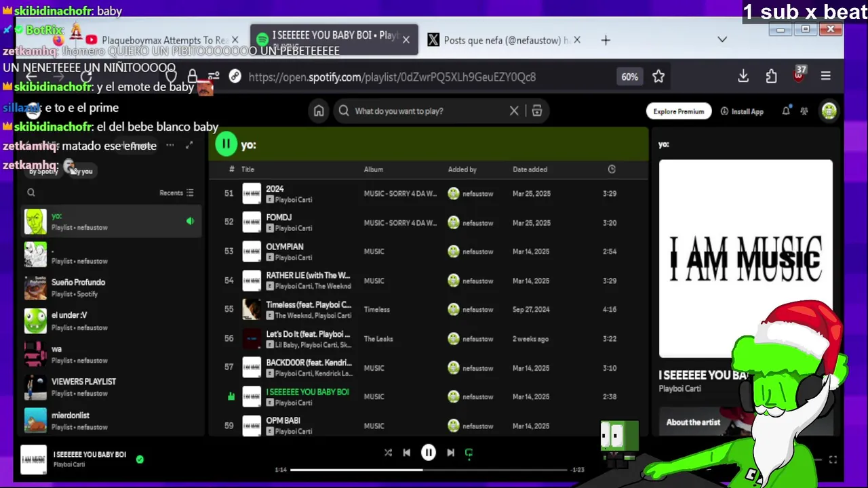Filter the library with the 'By Spotify' chip
The height and width of the screenshot is (488, 868).
click(x=43, y=171)
